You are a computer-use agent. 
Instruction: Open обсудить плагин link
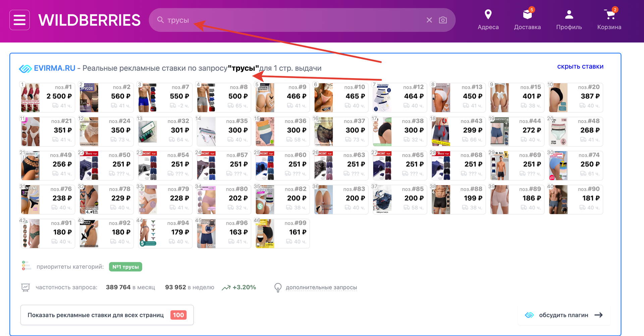[564, 315]
